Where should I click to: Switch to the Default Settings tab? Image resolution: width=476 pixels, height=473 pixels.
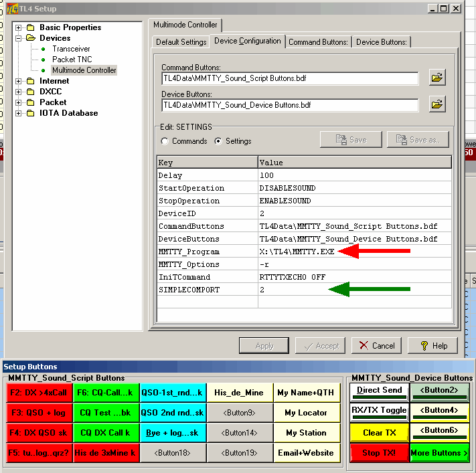(181, 42)
